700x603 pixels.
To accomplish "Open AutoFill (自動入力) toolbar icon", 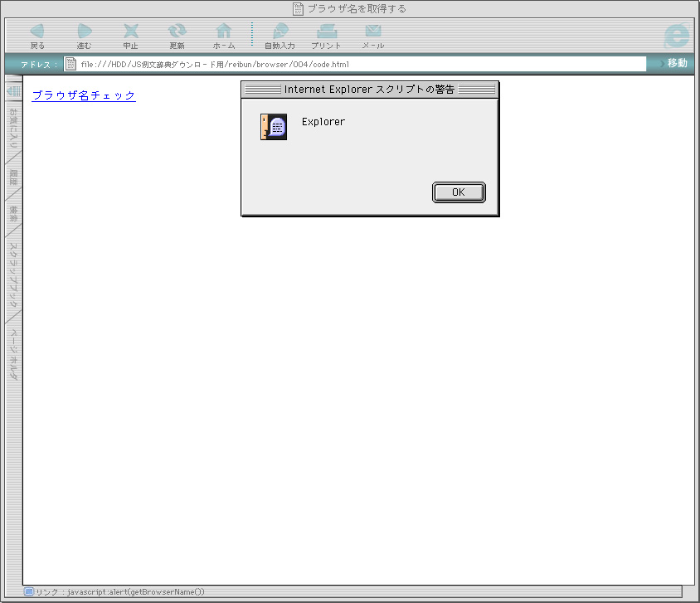I will coord(280,32).
